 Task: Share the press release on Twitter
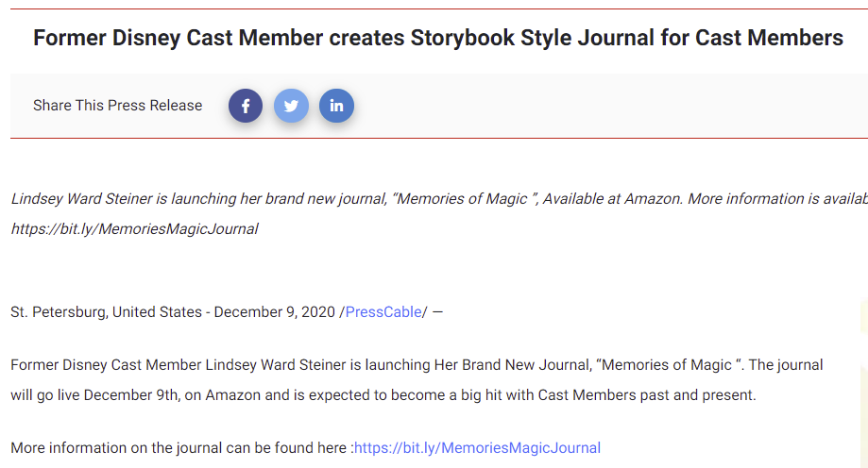291,106
